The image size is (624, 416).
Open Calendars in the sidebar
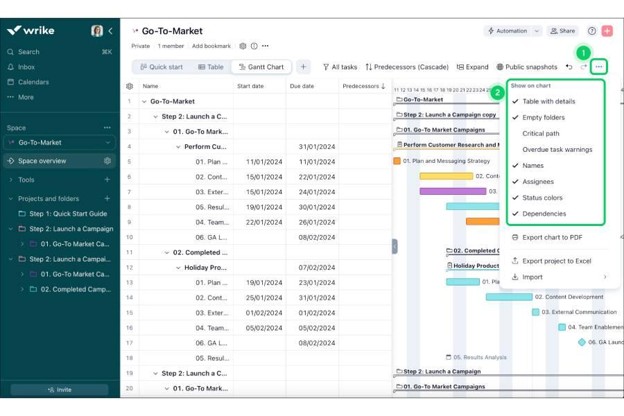[x=33, y=82]
